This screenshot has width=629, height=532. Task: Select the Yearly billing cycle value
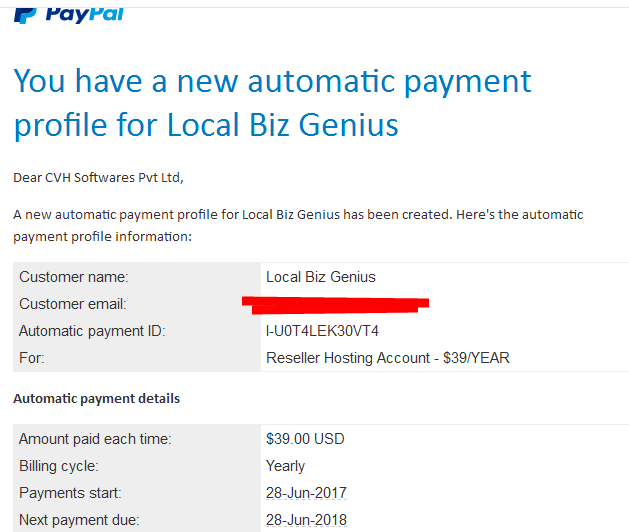tap(285, 466)
